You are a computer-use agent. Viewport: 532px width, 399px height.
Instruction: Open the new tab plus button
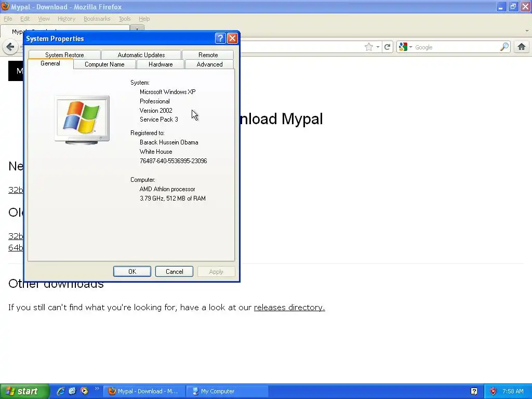[137, 29]
